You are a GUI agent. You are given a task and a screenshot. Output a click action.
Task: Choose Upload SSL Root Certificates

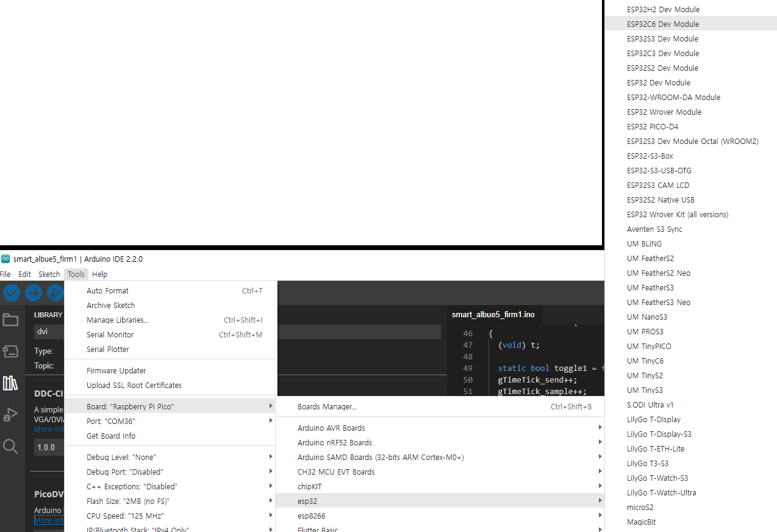pyautogui.click(x=171, y=386)
